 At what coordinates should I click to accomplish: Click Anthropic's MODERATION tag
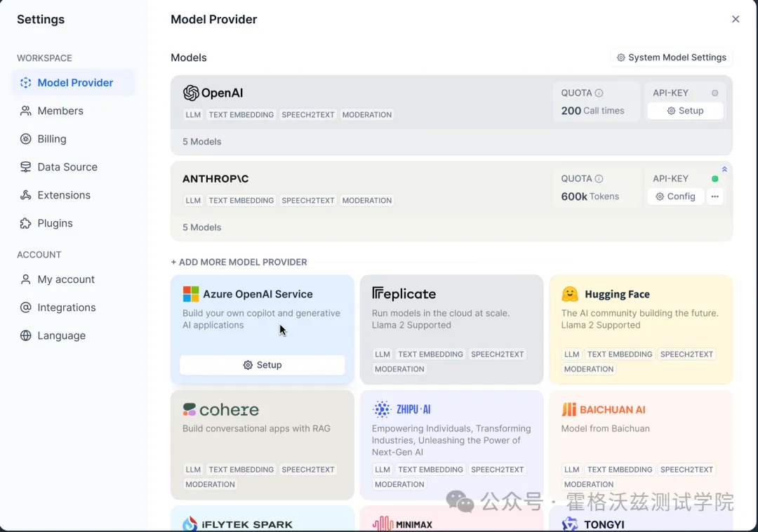coord(367,201)
